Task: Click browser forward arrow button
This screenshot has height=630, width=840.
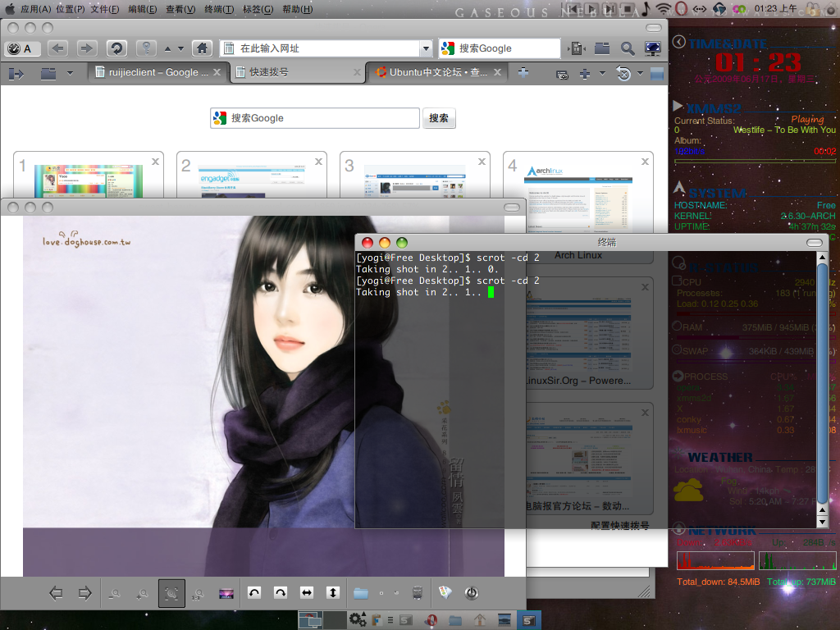Action: (x=85, y=48)
